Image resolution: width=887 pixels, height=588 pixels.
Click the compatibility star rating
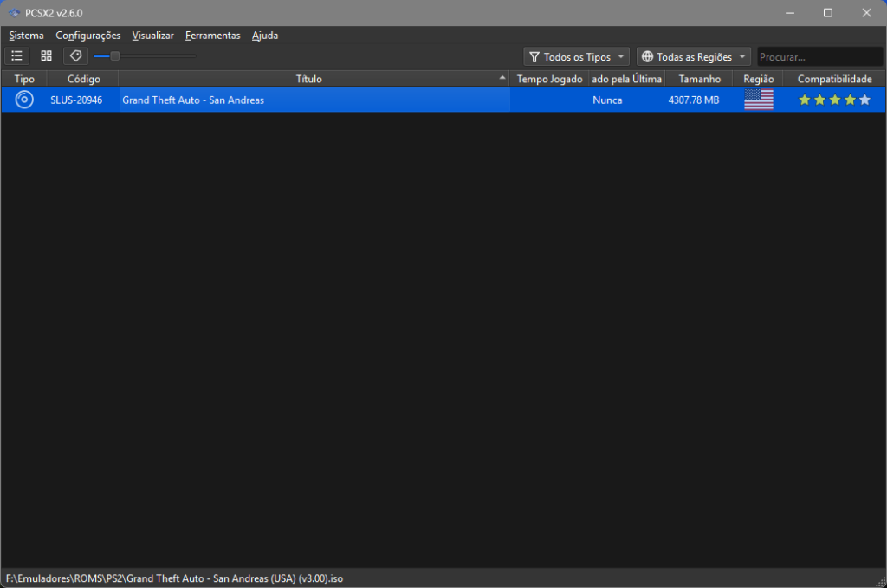pos(834,100)
